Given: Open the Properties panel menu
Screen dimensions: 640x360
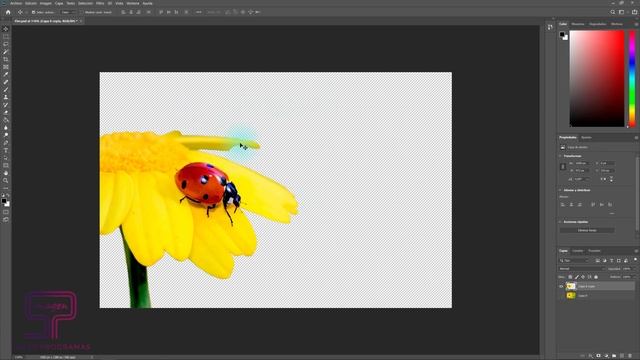Looking at the screenshot, I should [x=636, y=138].
